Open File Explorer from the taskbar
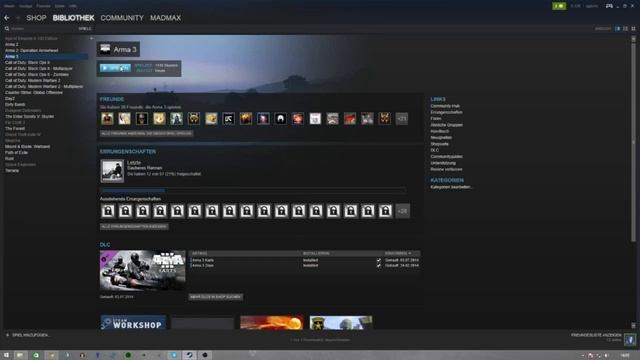The width and height of the screenshot is (640, 360). pyautogui.click(x=20, y=355)
